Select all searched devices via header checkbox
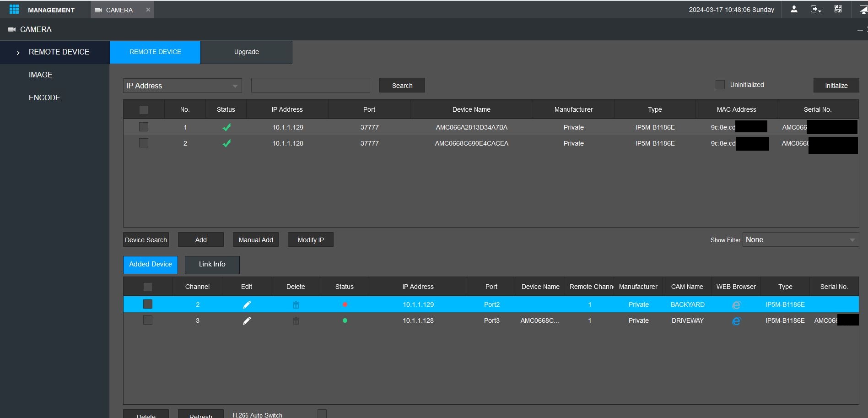Image resolution: width=868 pixels, height=418 pixels. click(x=144, y=110)
